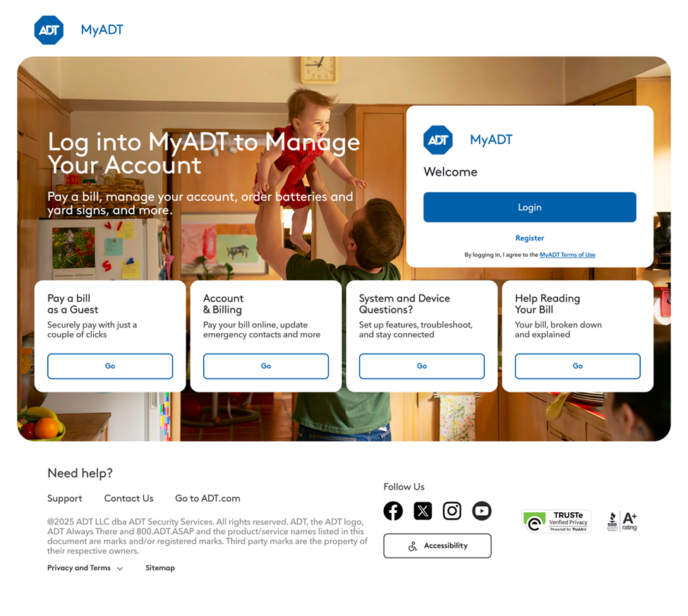Click the wheelchair icon in Accessibility button

pyautogui.click(x=413, y=546)
